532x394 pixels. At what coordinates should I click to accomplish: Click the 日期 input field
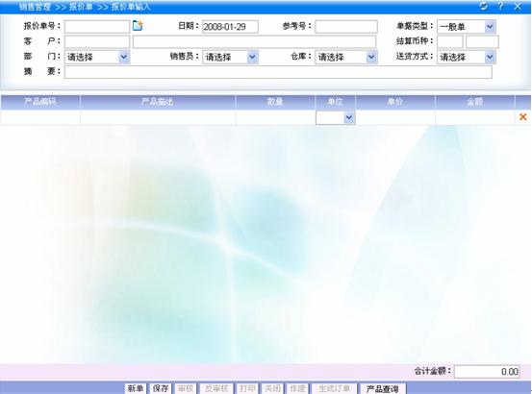[x=230, y=26]
